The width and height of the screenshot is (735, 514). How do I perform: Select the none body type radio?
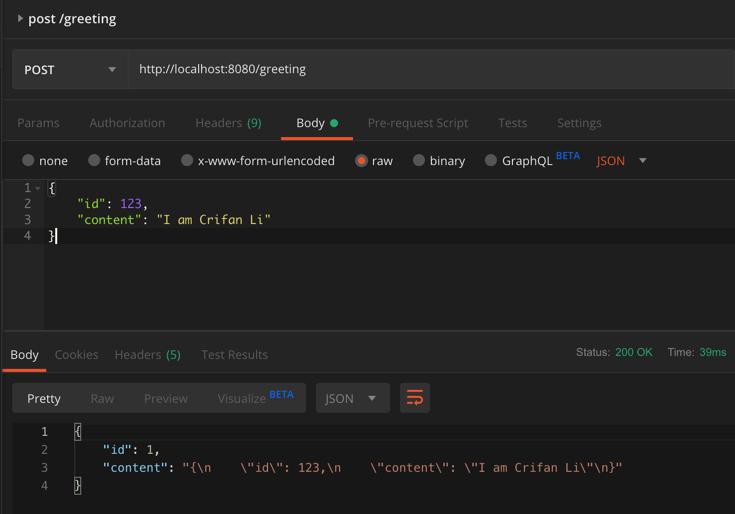click(28, 160)
